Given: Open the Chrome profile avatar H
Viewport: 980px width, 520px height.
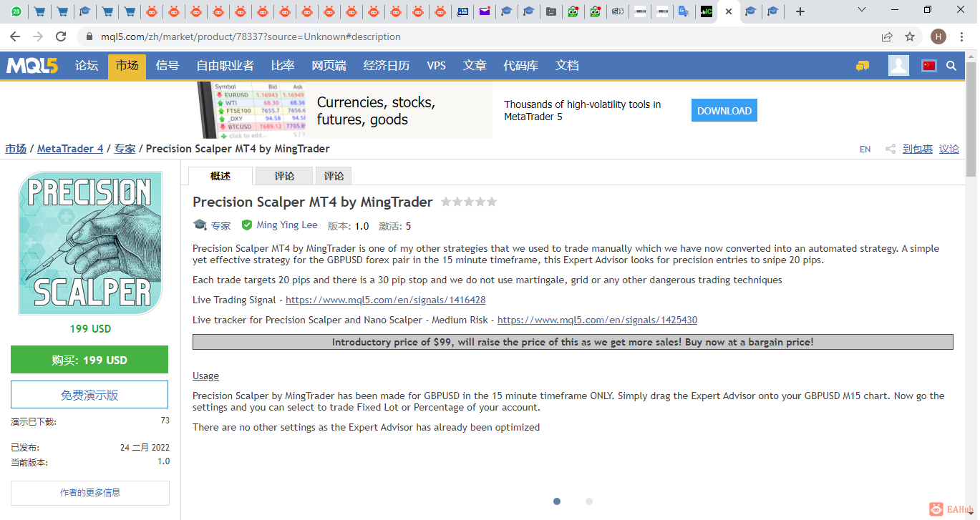Looking at the screenshot, I should (938, 36).
